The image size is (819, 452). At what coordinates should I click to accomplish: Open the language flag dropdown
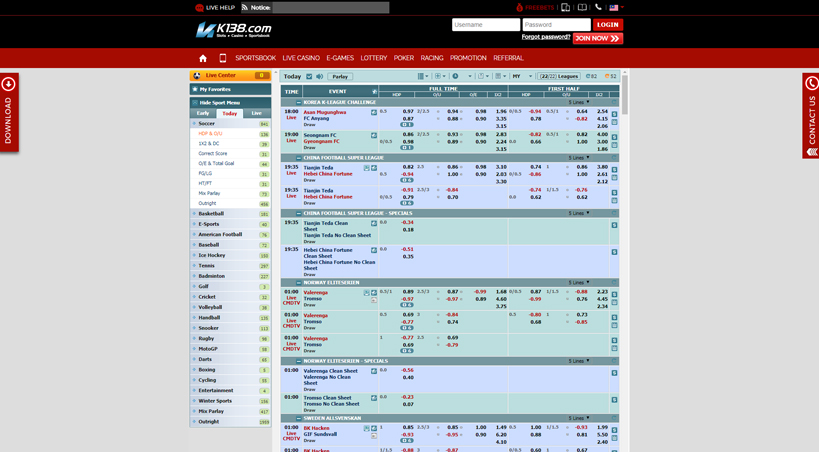(616, 7)
